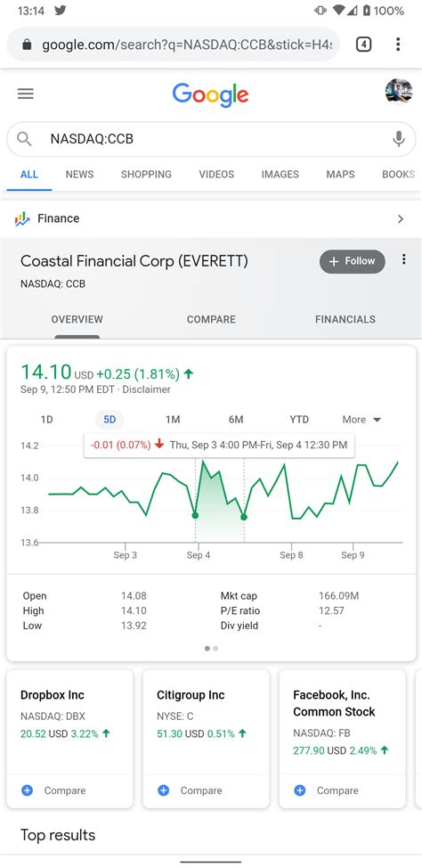The height and width of the screenshot is (868, 422).
Task: Tap the magnifying glass search icon
Action: 24,139
